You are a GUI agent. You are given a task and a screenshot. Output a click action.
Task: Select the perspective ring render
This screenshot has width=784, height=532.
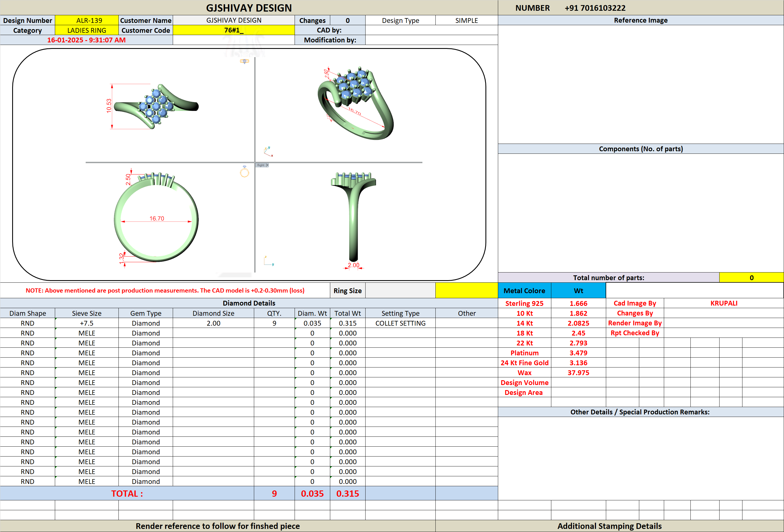(x=356, y=103)
